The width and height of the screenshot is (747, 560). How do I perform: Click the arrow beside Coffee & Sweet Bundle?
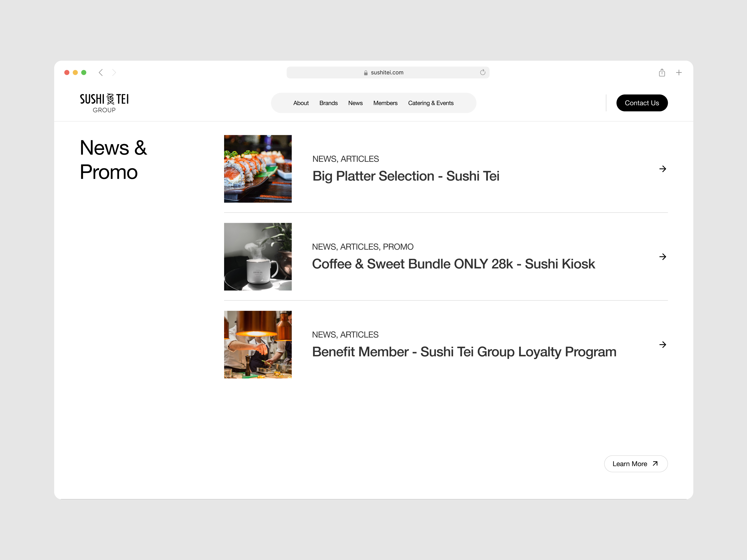point(662,257)
